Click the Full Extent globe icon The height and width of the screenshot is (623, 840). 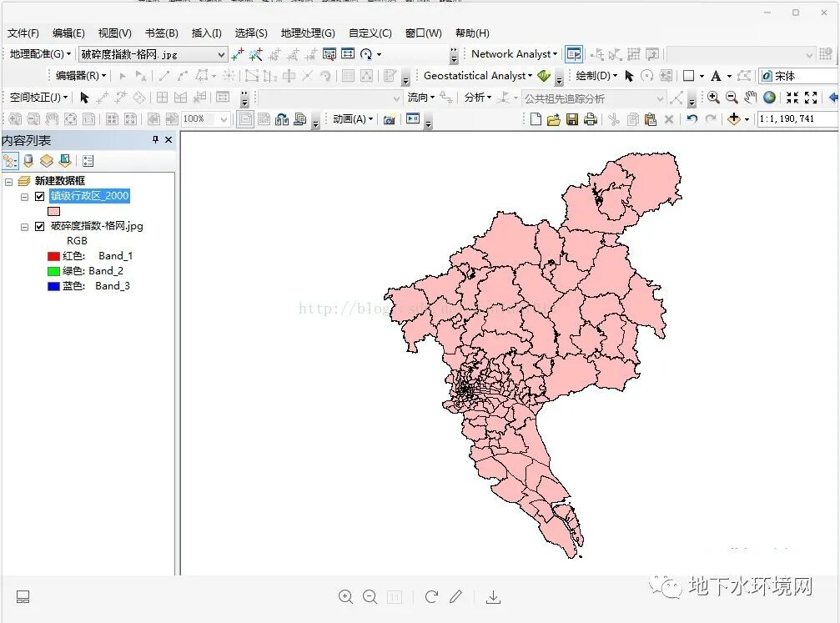pyautogui.click(x=768, y=98)
